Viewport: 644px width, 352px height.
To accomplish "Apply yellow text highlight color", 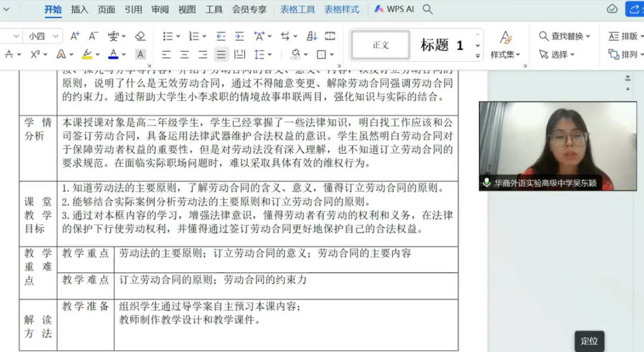I will coord(86,54).
